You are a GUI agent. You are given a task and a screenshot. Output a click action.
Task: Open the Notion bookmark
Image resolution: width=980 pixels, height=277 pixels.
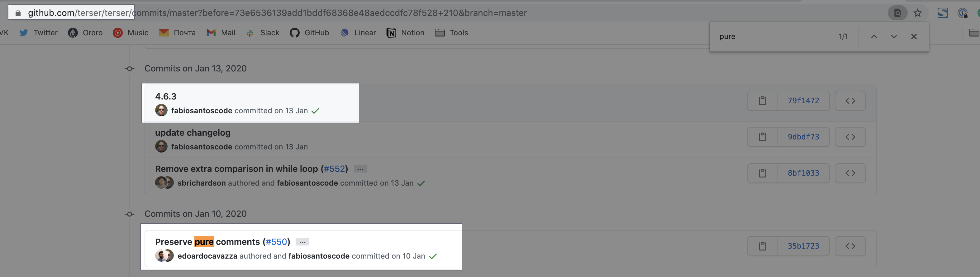click(x=406, y=33)
